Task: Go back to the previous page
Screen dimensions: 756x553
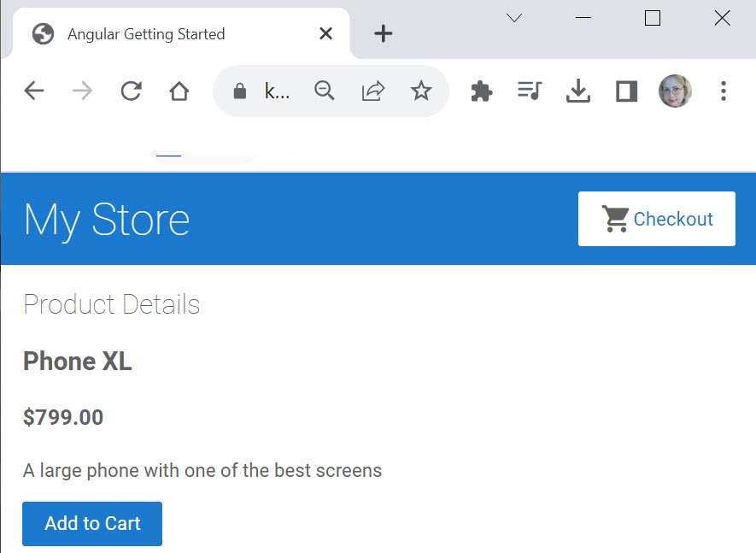Action: [x=34, y=91]
